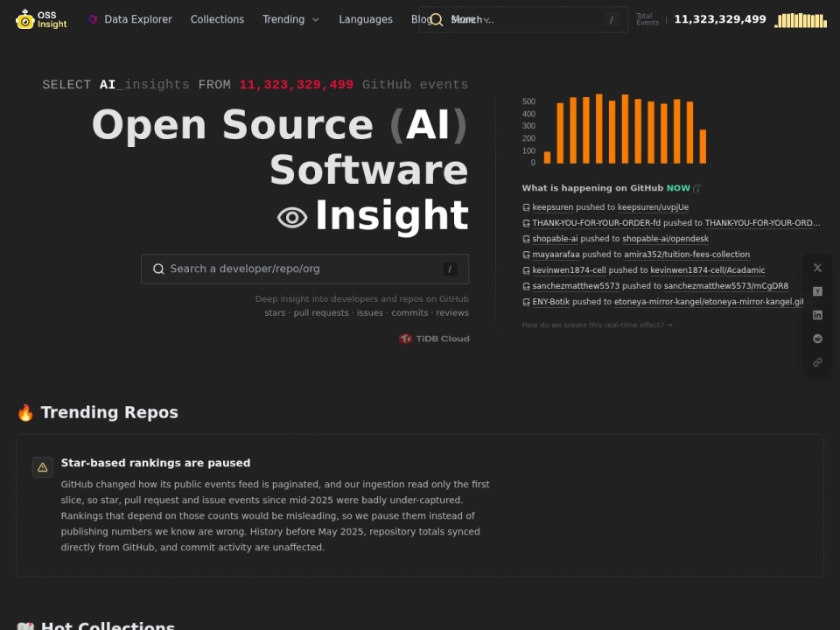Click the yellow mini events bar chart
The image size is (840, 630).
pyautogui.click(x=801, y=20)
